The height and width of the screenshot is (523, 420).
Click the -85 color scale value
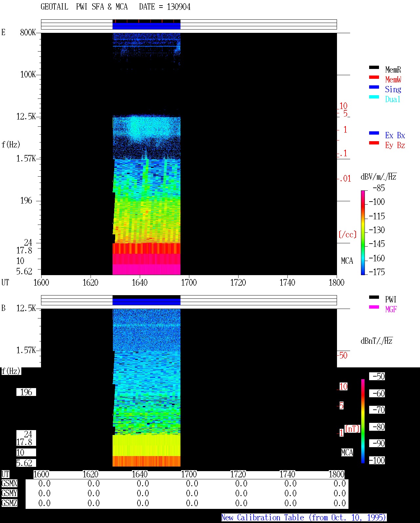click(379, 188)
